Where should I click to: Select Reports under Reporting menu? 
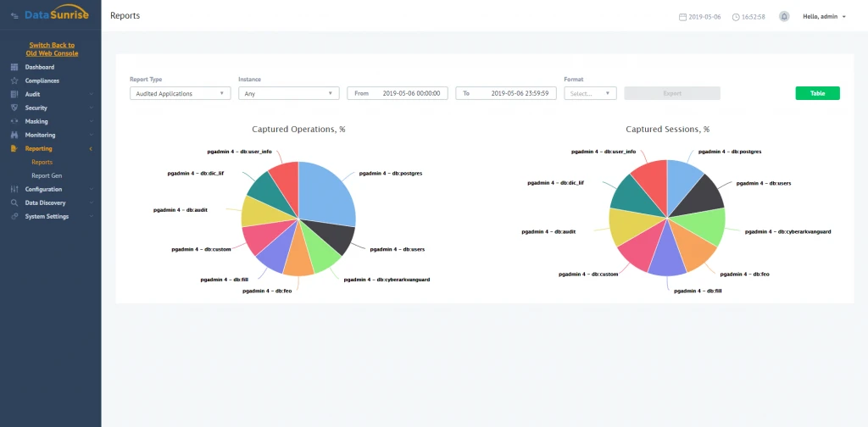(42, 162)
